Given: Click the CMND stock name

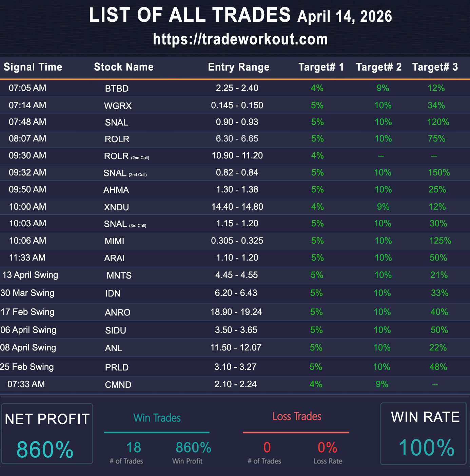Looking at the screenshot, I should pos(118,384).
